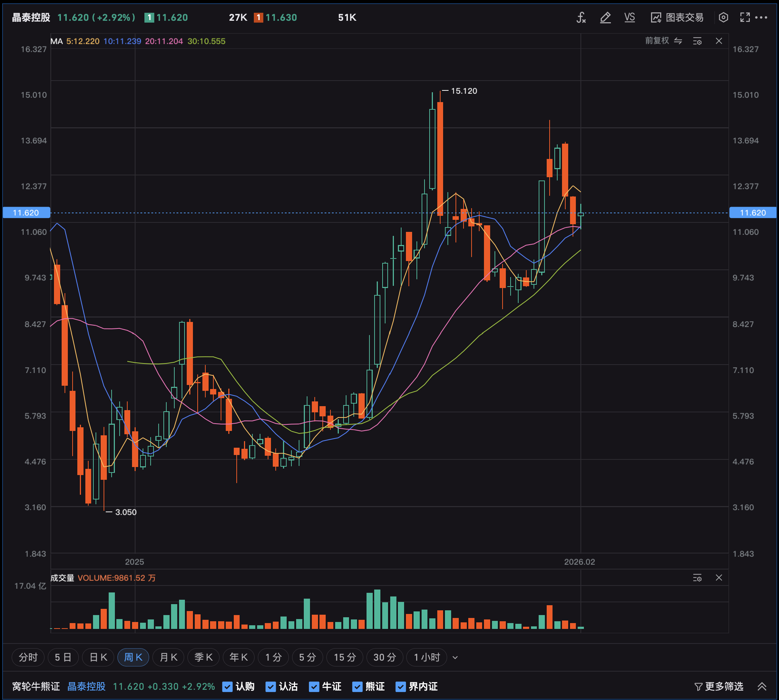
Task: Switch to the 月K timeframe tab
Action: 168,657
